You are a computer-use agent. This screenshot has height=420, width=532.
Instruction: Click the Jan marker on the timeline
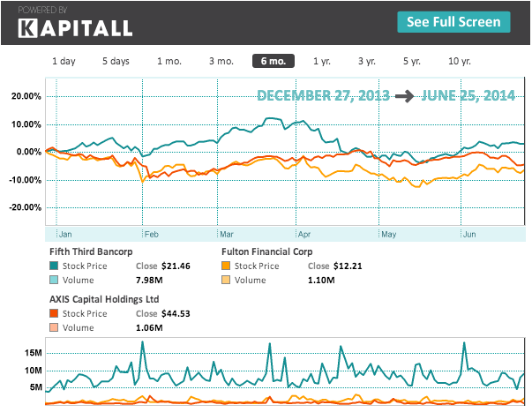(65, 234)
